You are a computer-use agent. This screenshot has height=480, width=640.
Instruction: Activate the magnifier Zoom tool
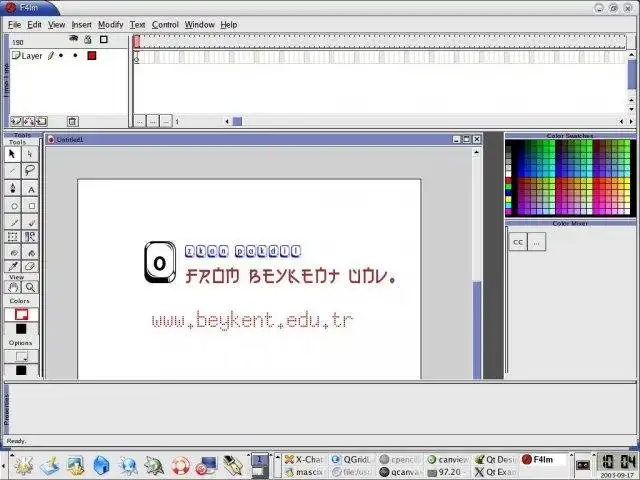(x=30, y=287)
